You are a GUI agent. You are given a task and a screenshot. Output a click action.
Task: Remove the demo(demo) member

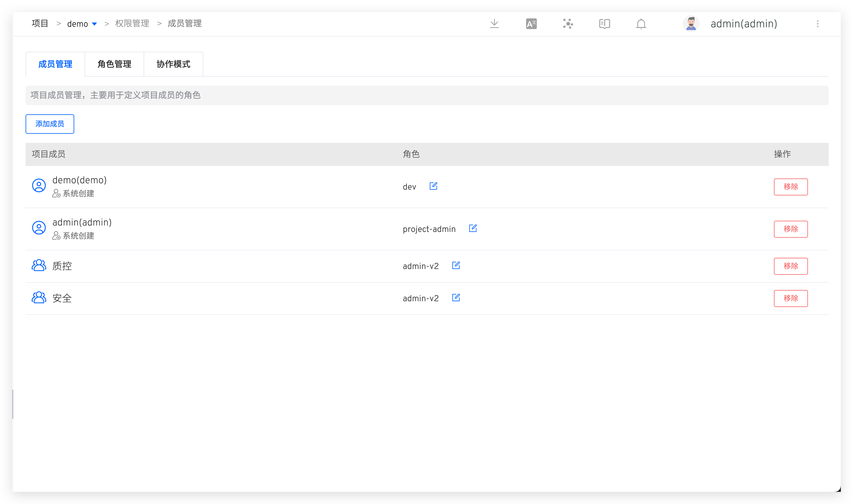pyautogui.click(x=790, y=187)
